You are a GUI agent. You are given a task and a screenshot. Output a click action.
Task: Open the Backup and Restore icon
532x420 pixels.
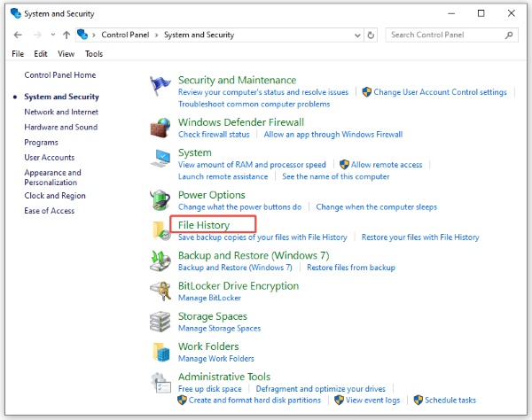(x=160, y=261)
